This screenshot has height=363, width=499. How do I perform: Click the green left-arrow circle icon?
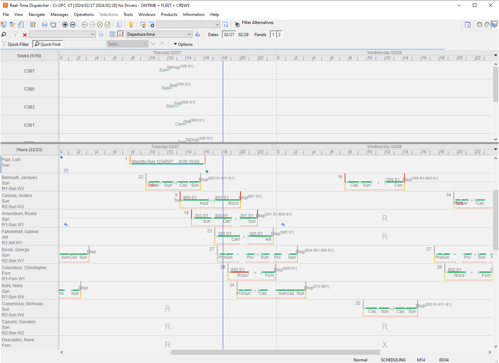pyautogui.click(x=85, y=25)
